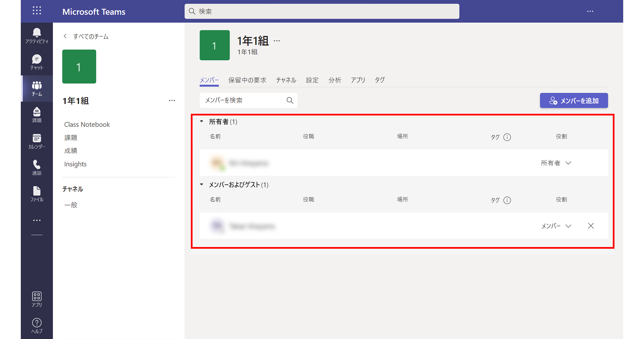Switch to the 設定 tab
Image resolution: width=644 pixels, height=339 pixels.
(x=312, y=80)
